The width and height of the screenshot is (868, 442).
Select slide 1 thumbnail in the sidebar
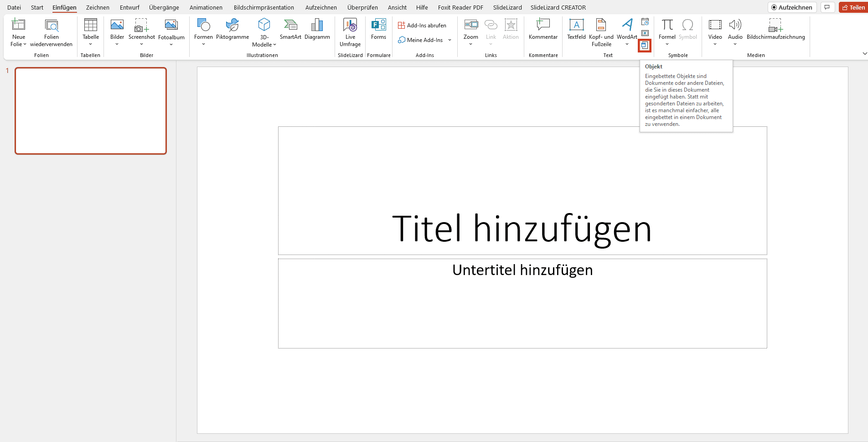coord(90,110)
